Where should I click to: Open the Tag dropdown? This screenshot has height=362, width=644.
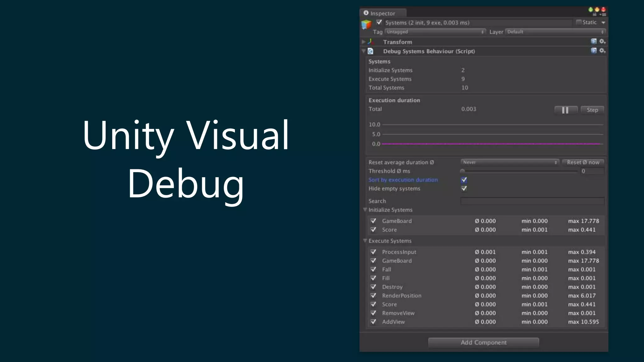(x=435, y=32)
